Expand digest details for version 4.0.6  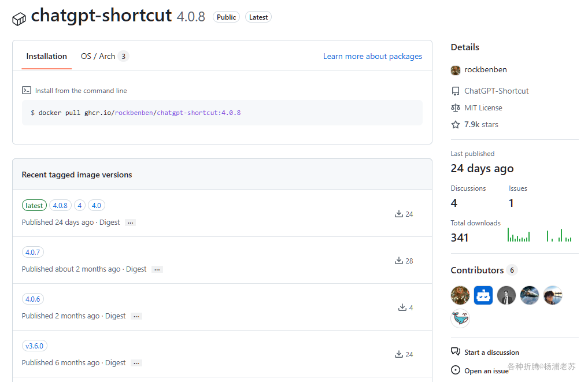point(136,316)
